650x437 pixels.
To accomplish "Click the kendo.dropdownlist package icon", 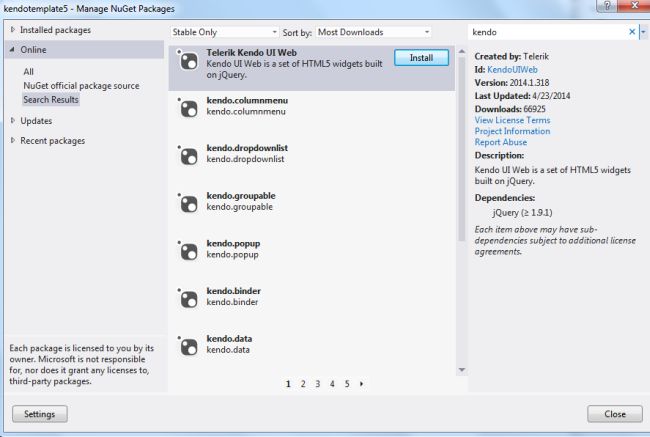I will (x=189, y=157).
